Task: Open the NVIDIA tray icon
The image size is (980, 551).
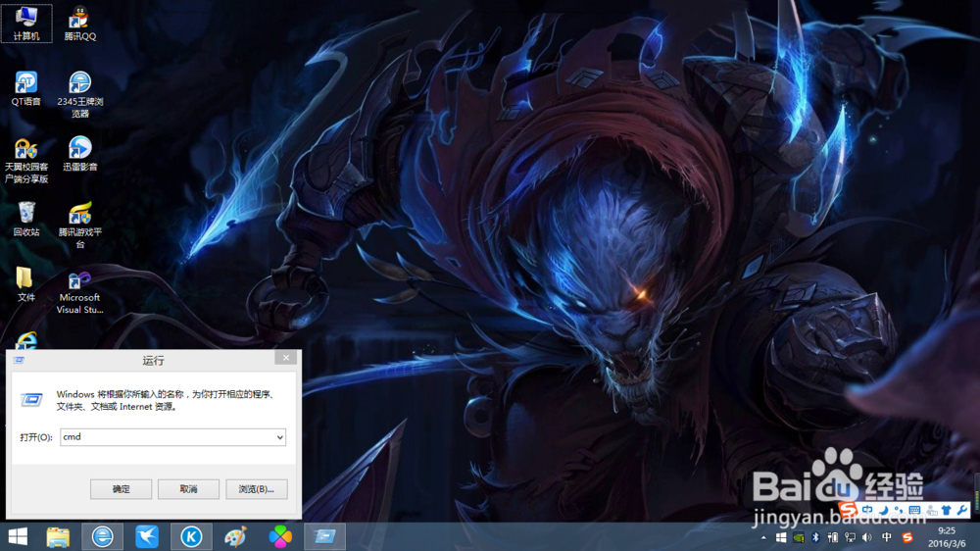Action: pyautogui.click(x=798, y=537)
